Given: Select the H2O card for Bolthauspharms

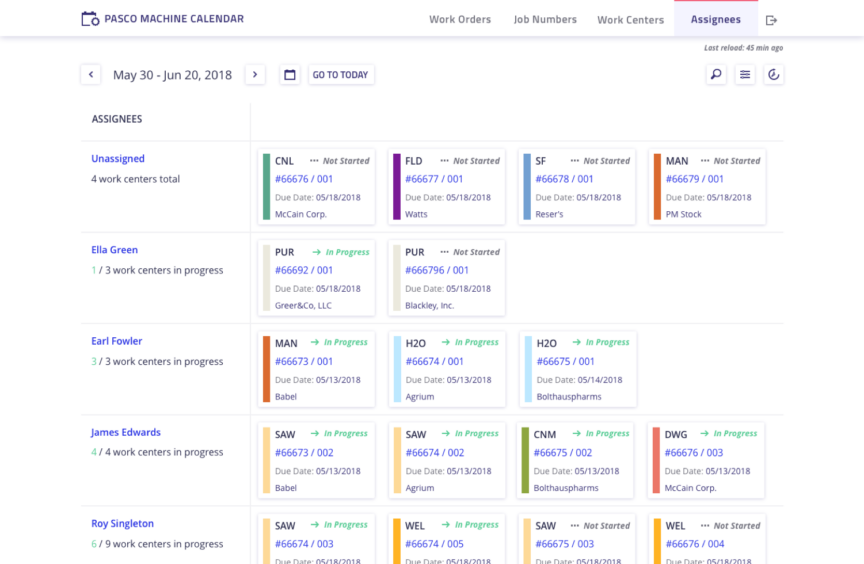Looking at the screenshot, I should click(x=578, y=369).
